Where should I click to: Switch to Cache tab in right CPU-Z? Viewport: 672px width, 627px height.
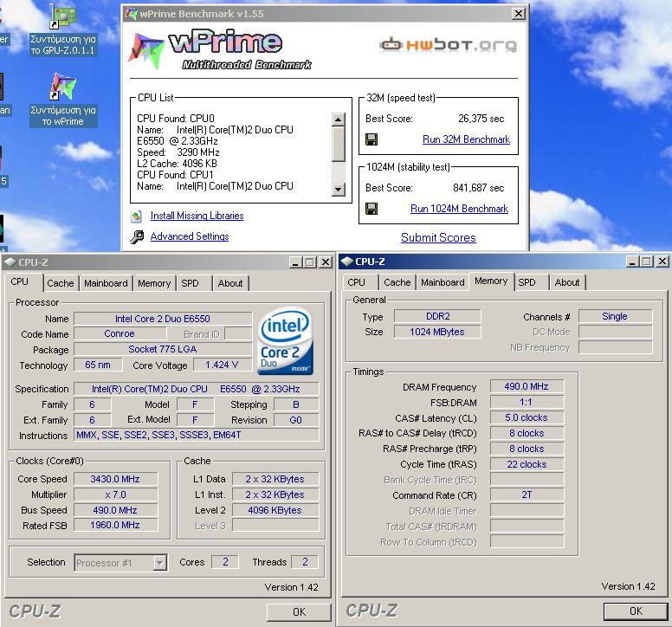(397, 282)
